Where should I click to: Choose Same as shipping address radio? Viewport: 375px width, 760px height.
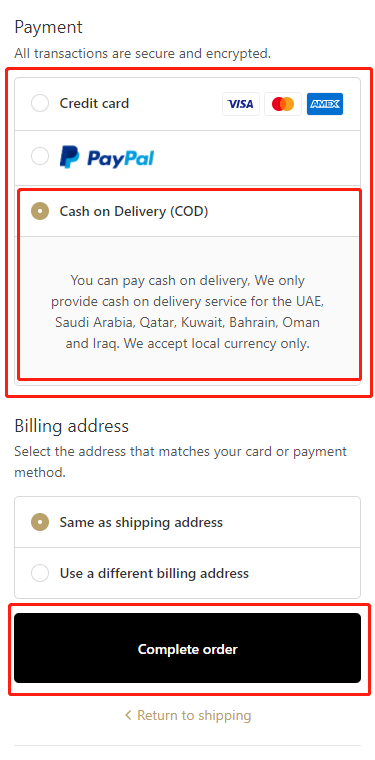40,522
